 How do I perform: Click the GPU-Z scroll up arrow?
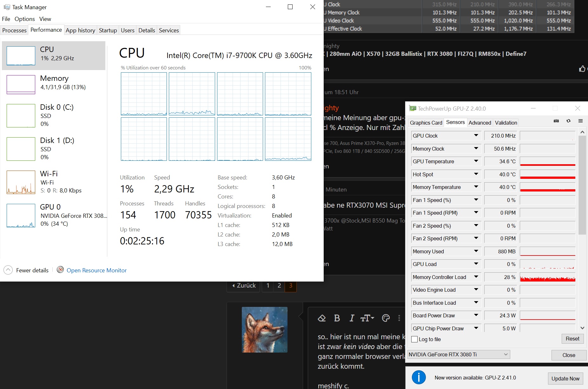coord(582,132)
